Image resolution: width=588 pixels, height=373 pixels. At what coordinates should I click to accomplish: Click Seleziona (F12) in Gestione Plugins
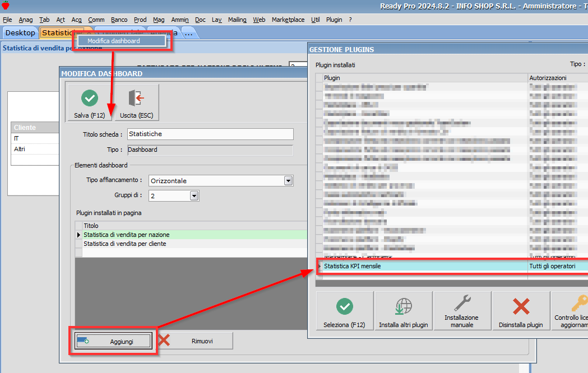(344, 311)
